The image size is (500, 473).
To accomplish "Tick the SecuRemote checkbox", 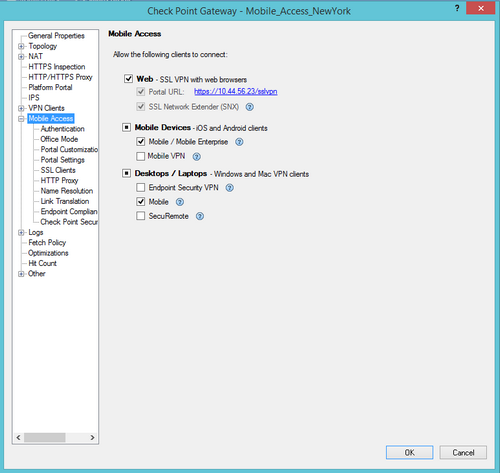I will pos(141,216).
